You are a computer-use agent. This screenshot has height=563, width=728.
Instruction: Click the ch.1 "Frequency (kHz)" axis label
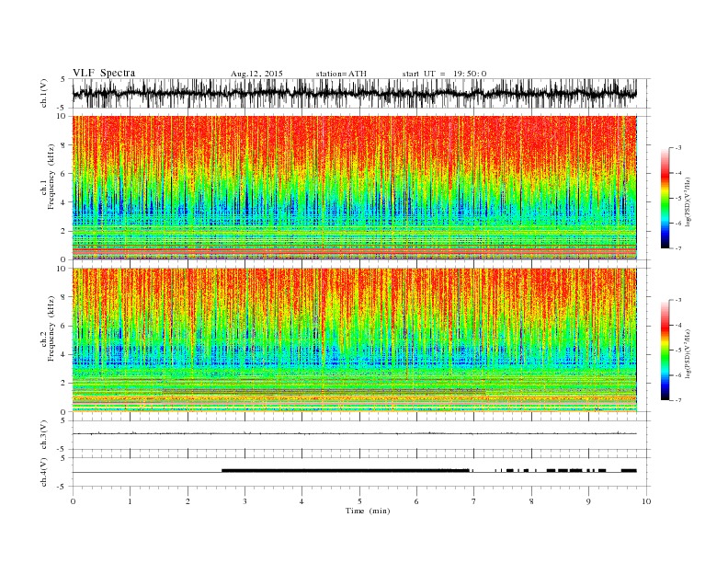pyautogui.click(x=51, y=177)
